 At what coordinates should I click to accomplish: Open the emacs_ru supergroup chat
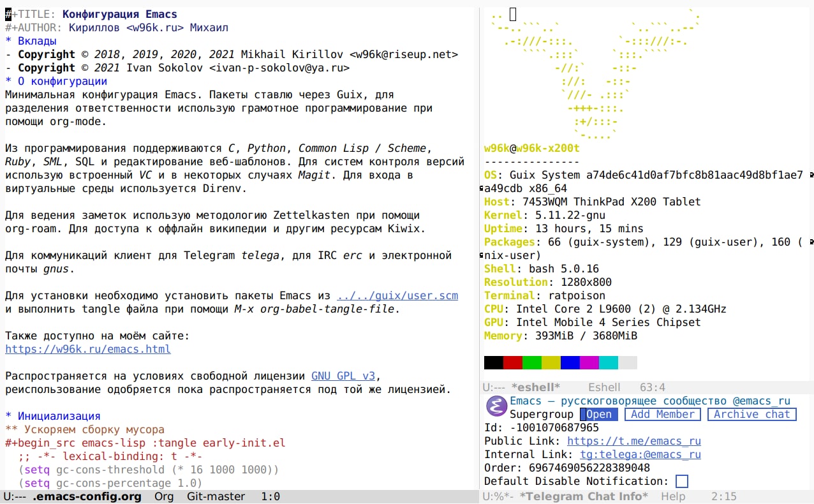pyautogui.click(x=599, y=414)
